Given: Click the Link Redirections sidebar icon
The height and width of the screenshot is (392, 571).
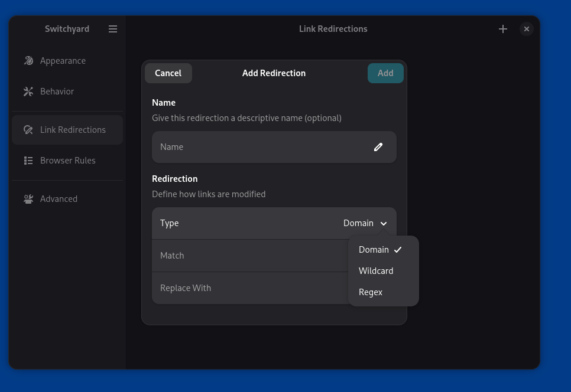Looking at the screenshot, I should coord(28,130).
